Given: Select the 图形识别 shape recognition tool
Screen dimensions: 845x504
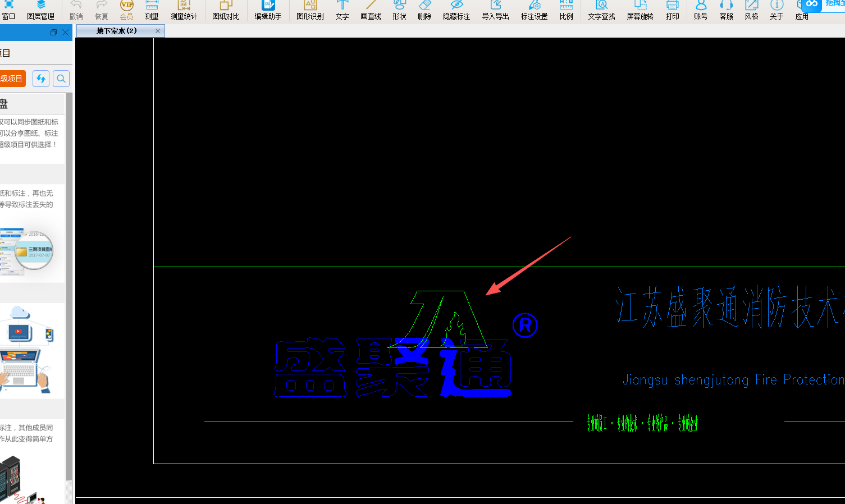Looking at the screenshot, I should point(310,10).
